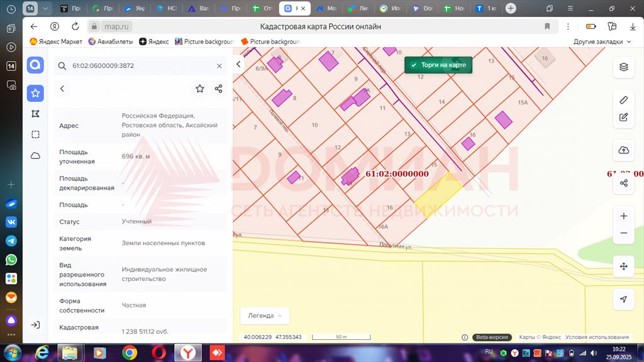644x362 pixels.
Task: Toggle the map move/pan mode button
Action: [x=623, y=266]
